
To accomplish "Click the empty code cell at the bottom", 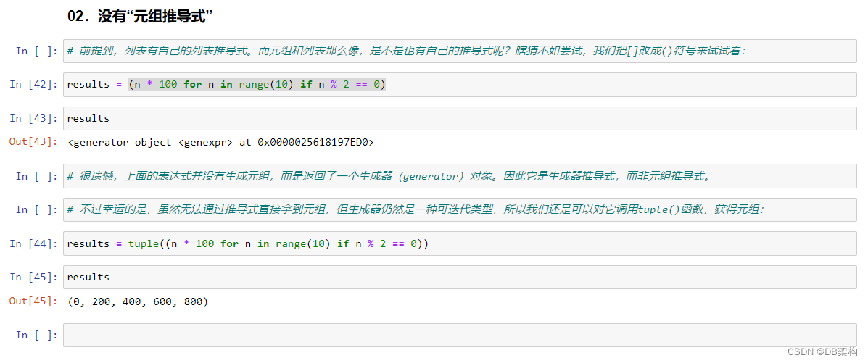I will coord(460,335).
